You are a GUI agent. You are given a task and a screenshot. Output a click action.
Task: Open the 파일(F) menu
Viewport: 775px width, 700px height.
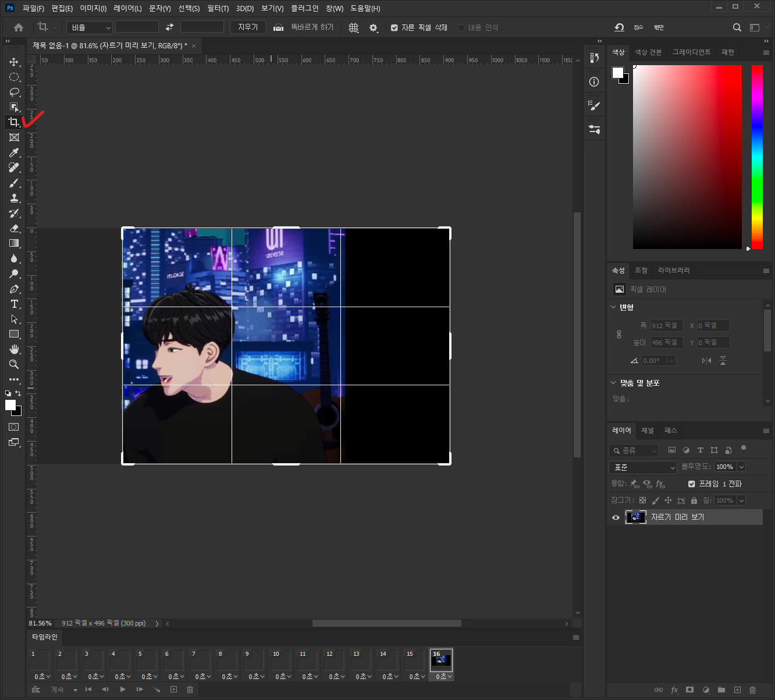tap(33, 8)
